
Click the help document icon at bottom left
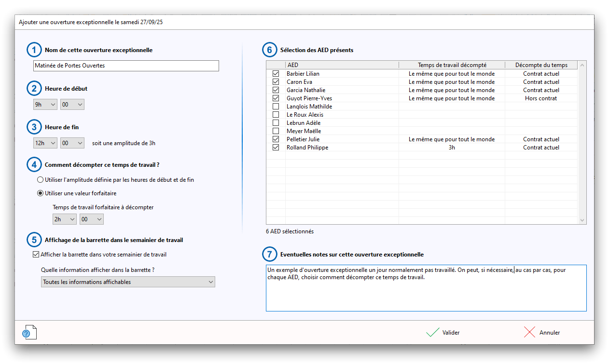29,332
